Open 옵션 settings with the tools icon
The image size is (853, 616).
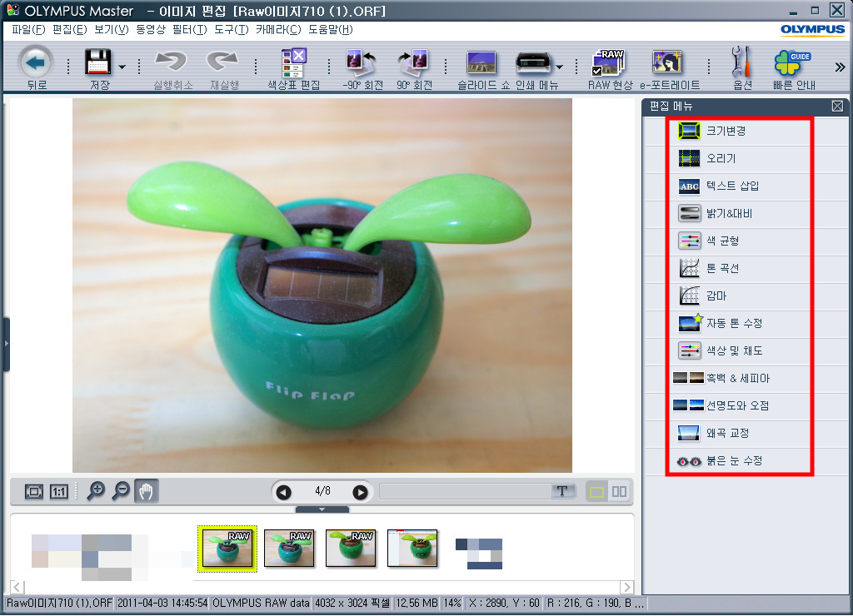tap(741, 62)
